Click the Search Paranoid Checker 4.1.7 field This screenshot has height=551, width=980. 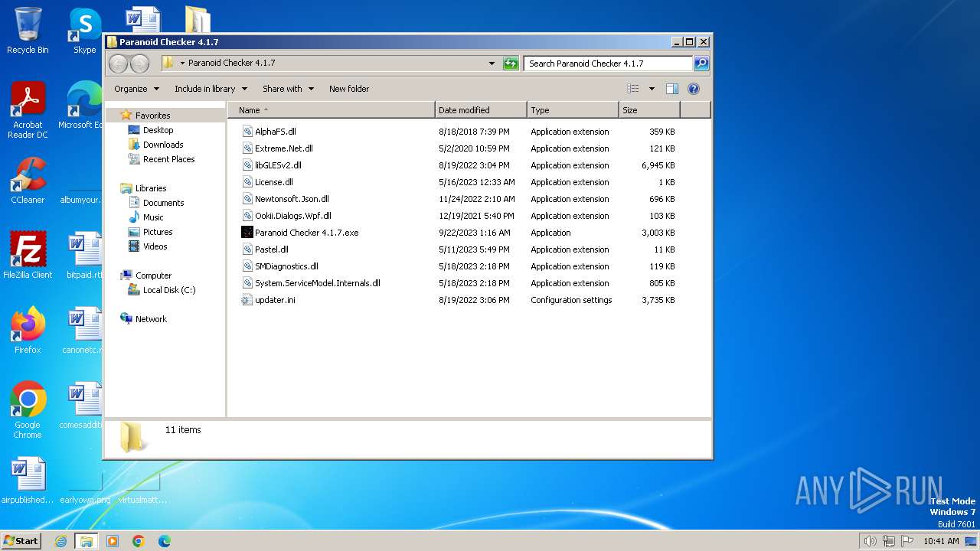pyautogui.click(x=608, y=64)
